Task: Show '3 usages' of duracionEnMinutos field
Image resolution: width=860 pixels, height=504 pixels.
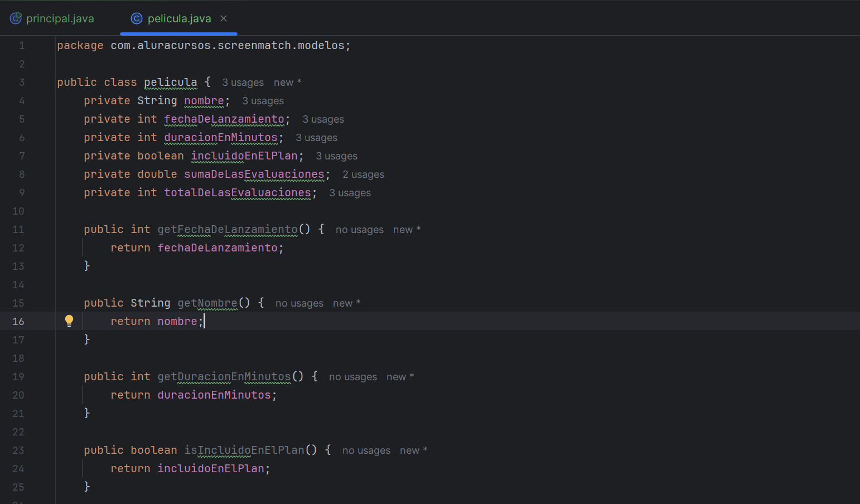Action: click(x=317, y=138)
